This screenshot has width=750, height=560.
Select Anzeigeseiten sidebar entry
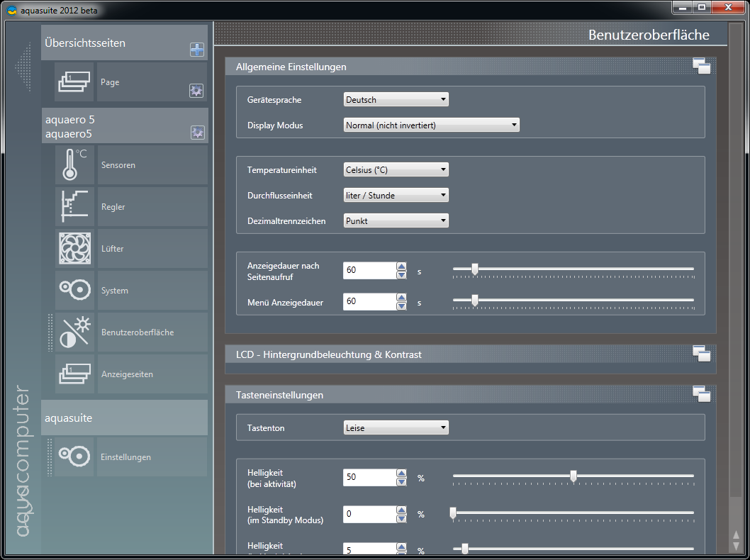(x=152, y=374)
